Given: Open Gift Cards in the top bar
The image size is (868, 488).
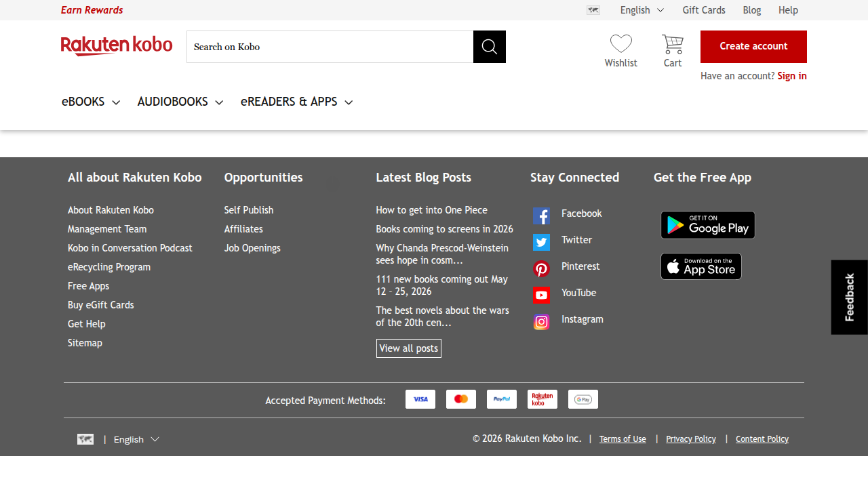Looking at the screenshot, I should coord(704,10).
